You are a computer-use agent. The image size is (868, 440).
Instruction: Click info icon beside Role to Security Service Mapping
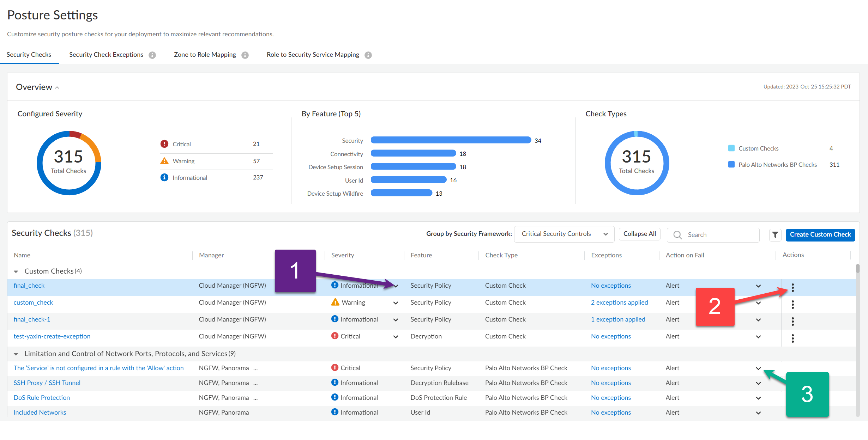368,55
